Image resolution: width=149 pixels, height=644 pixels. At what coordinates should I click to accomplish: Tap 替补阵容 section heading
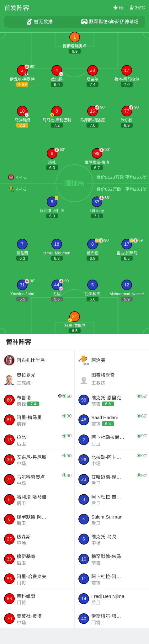click(x=19, y=342)
